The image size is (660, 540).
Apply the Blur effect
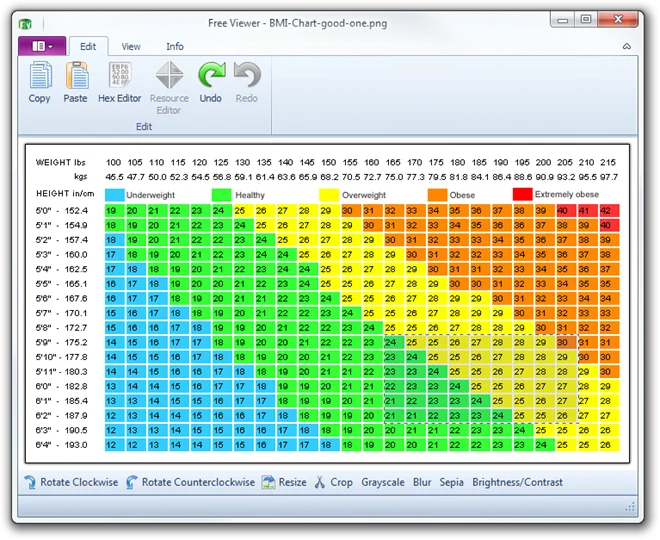pyautogui.click(x=422, y=482)
